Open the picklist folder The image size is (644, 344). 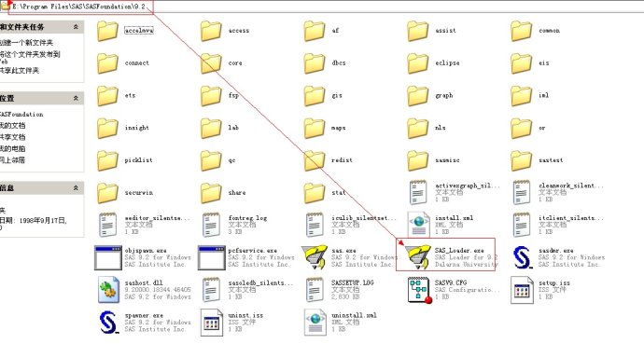[x=107, y=160]
